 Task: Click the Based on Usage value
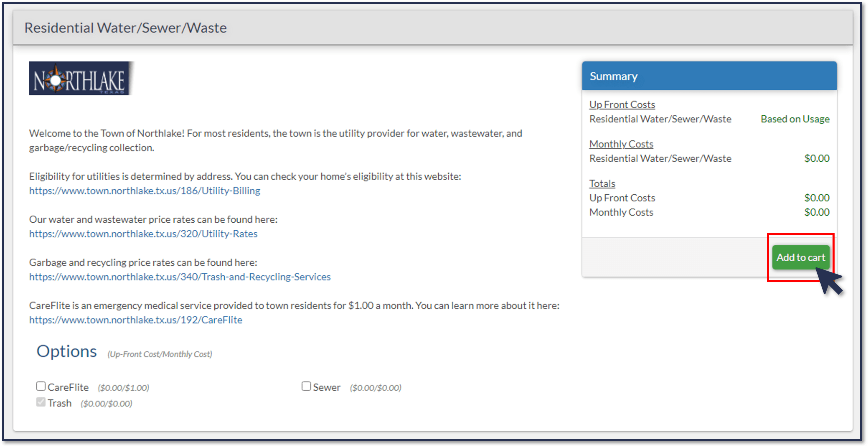[x=795, y=119]
